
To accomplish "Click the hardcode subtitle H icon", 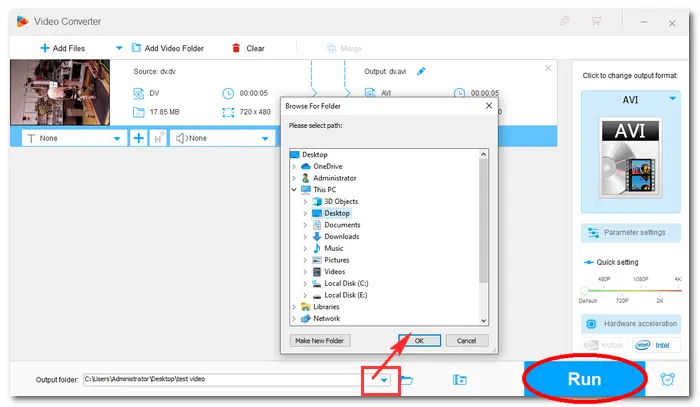I will pos(158,138).
